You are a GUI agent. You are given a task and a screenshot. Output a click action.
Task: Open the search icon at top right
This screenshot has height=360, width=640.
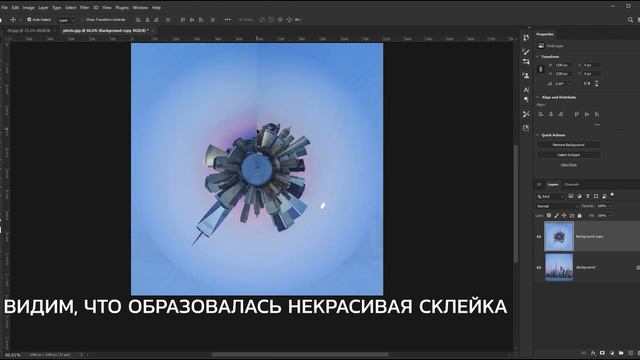click(630, 20)
